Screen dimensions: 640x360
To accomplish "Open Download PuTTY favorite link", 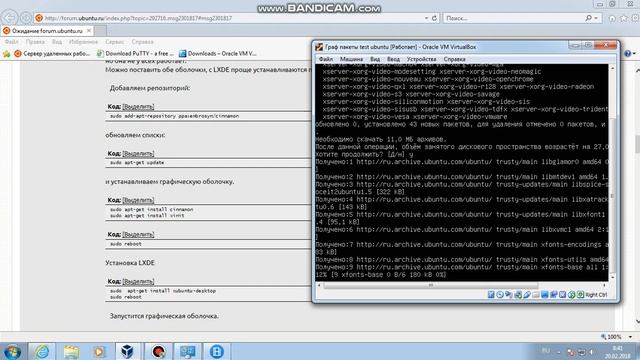I will coord(135,53).
